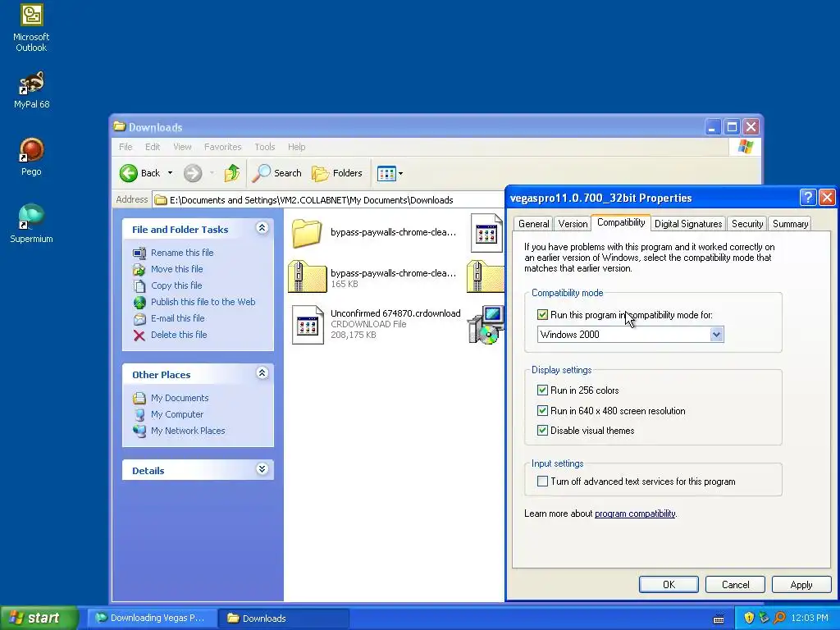Click the Publish this file to Web icon
840x630 pixels.
(139, 302)
